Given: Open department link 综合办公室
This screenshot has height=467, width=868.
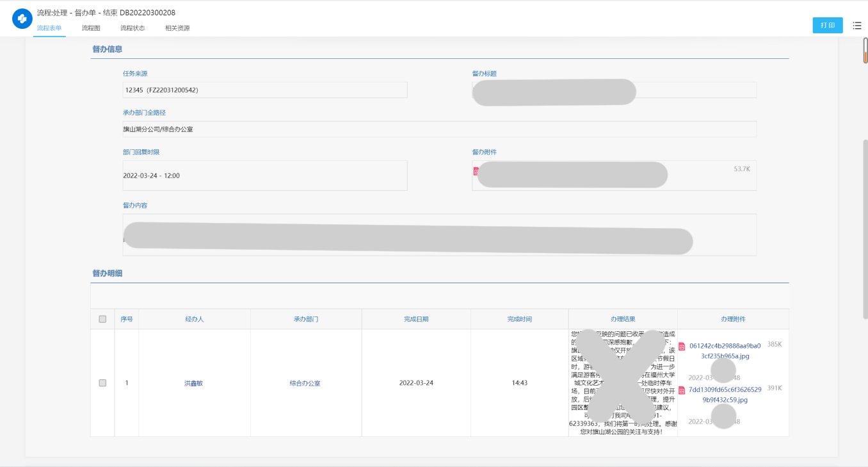Looking at the screenshot, I should pyautogui.click(x=305, y=383).
